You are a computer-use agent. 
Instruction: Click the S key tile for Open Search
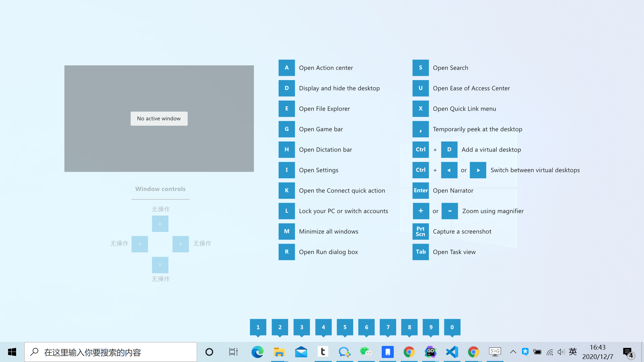click(x=420, y=68)
